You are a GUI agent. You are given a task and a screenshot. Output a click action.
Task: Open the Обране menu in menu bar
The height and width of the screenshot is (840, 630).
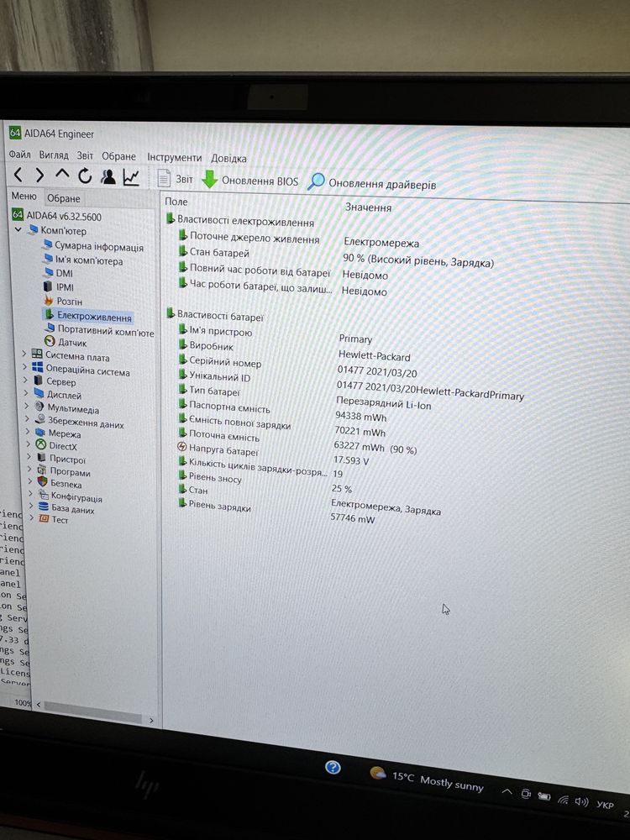[x=118, y=156]
